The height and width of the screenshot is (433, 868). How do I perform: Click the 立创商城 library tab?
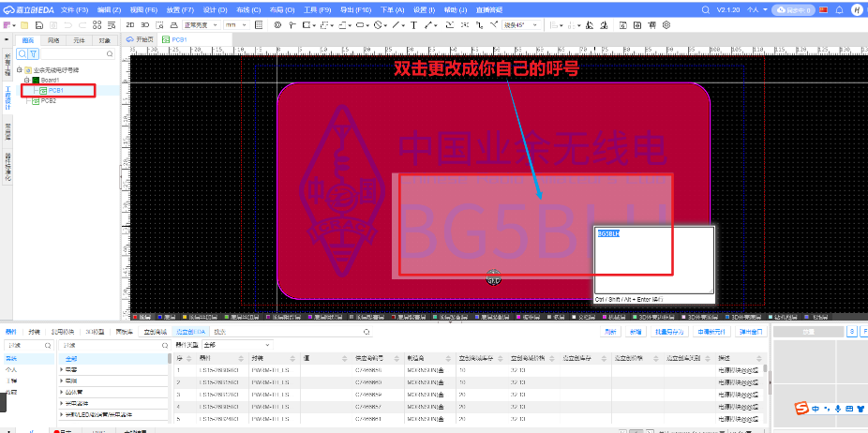point(155,332)
